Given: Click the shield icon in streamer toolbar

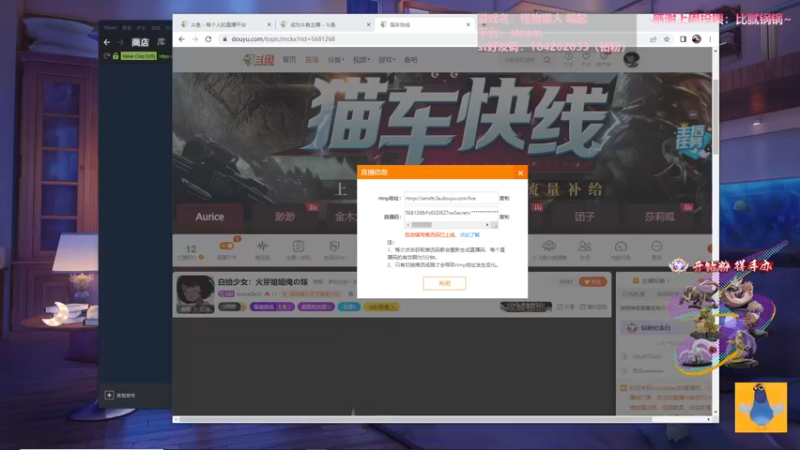Looking at the screenshot, I should [x=334, y=246].
